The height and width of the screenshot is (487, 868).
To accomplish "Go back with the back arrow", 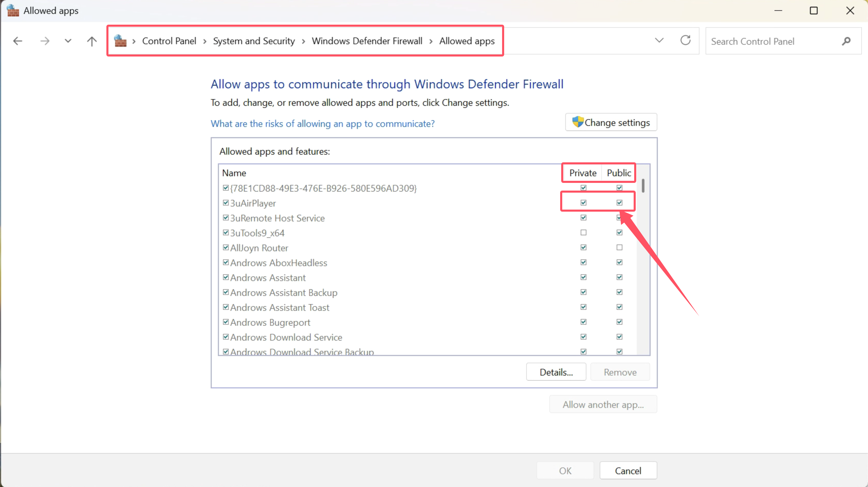I will point(17,41).
